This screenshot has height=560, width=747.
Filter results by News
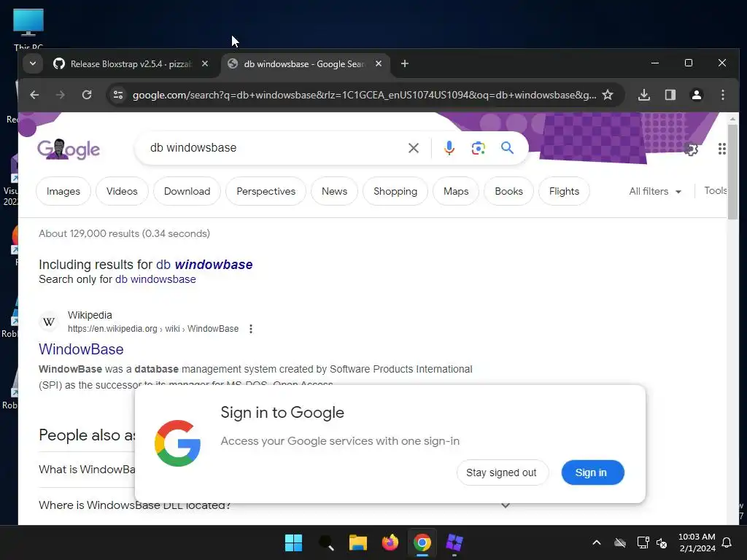[334, 191]
